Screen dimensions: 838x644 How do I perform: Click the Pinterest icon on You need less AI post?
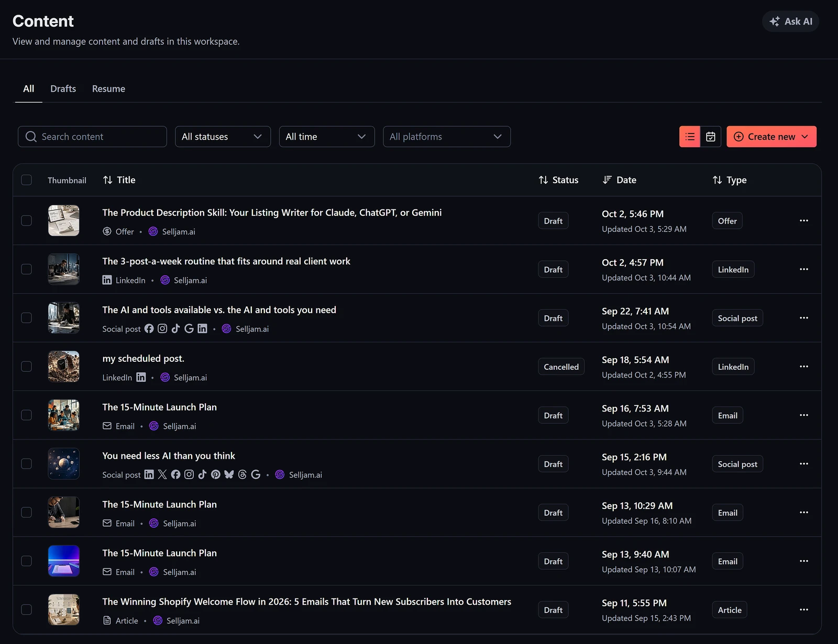click(216, 474)
